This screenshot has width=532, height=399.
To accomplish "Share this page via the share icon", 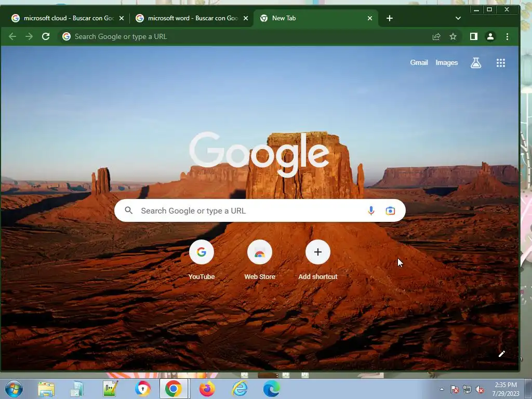I will pos(436,37).
